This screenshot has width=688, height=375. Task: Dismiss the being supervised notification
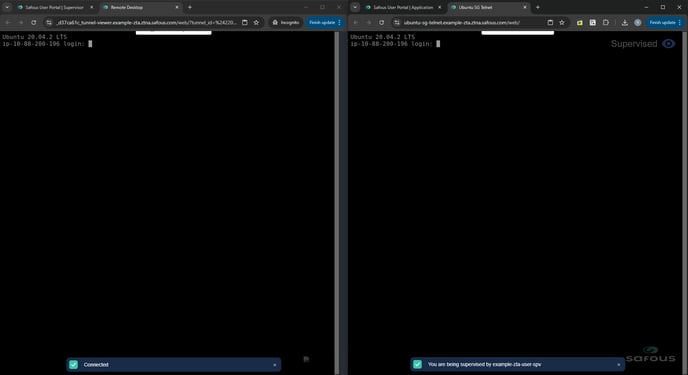click(619, 364)
